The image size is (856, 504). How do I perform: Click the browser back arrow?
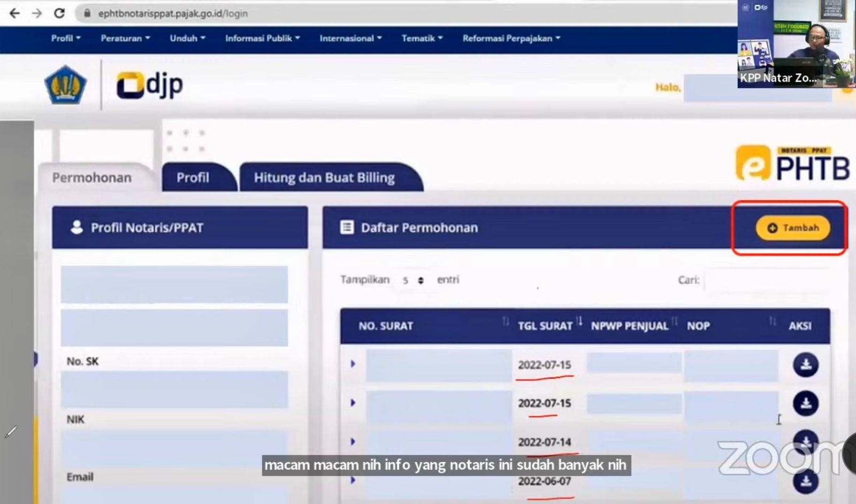click(x=14, y=13)
